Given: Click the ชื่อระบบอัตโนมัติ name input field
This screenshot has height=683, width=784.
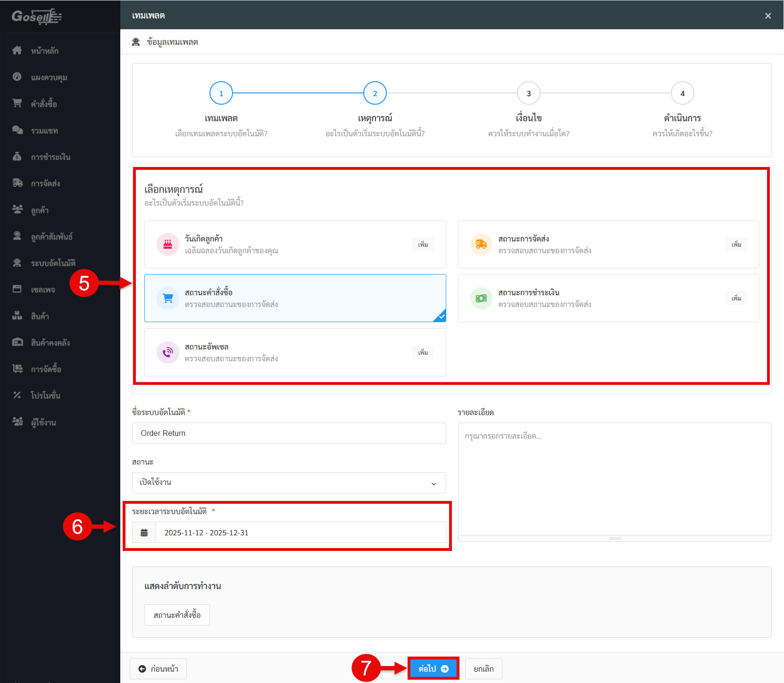Looking at the screenshot, I should click(289, 433).
